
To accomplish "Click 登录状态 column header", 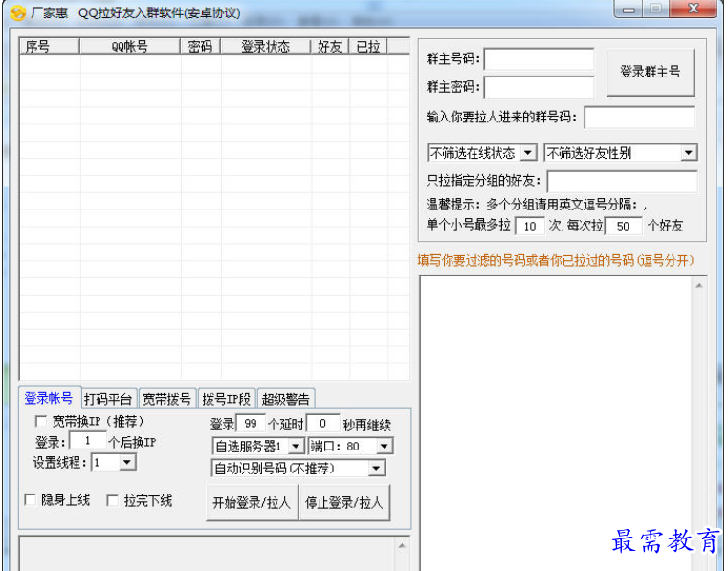I will (266, 46).
